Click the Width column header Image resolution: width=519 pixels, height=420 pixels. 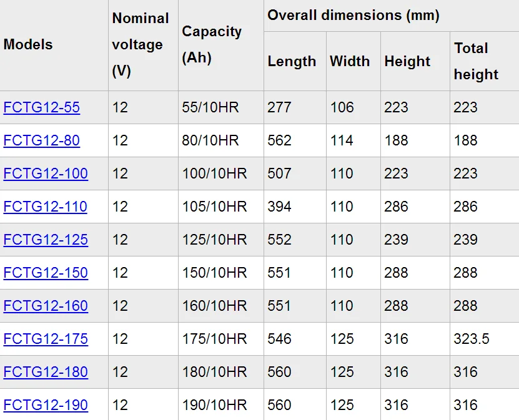350,61
